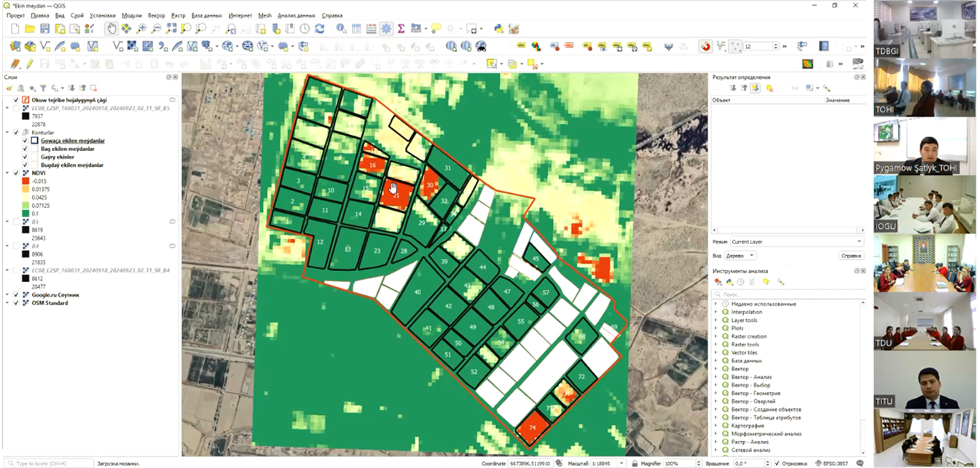Click the Справка button in identify panel
Screen dimensions: 980x468
850,256
